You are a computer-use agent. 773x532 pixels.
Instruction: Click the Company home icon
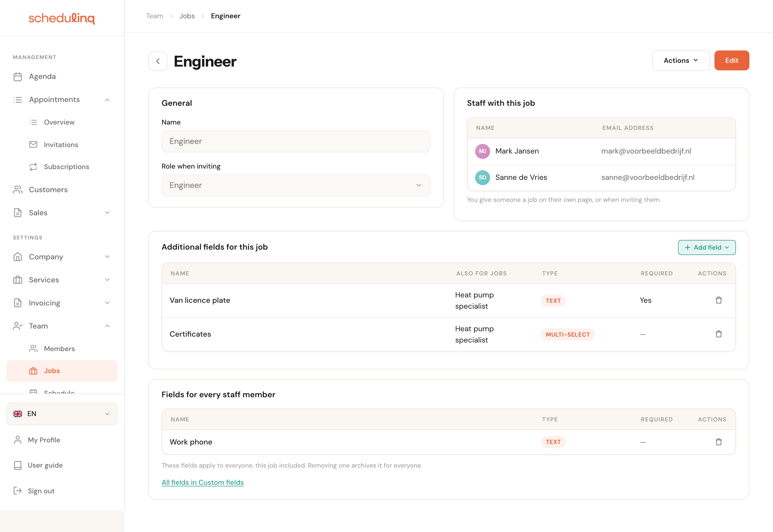18,257
